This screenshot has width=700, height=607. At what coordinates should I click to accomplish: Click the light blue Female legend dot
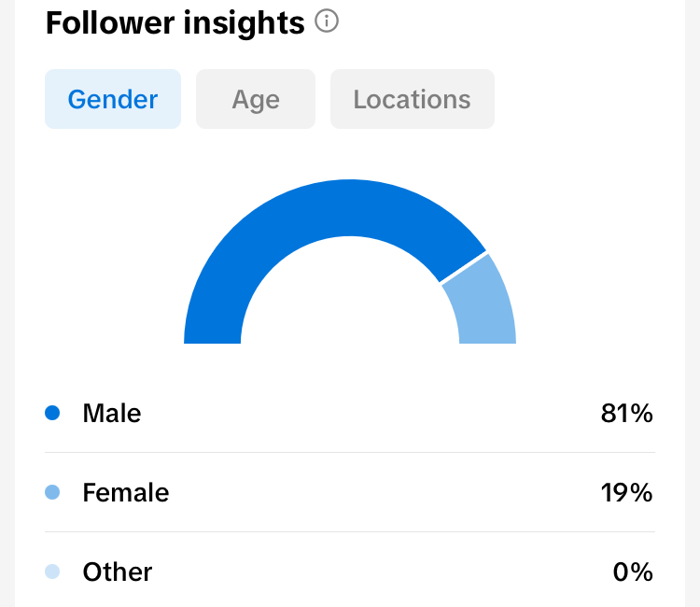[x=52, y=492]
